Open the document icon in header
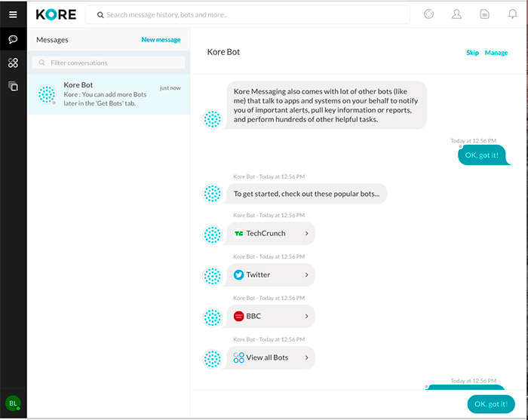528x420 pixels. [x=484, y=14]
